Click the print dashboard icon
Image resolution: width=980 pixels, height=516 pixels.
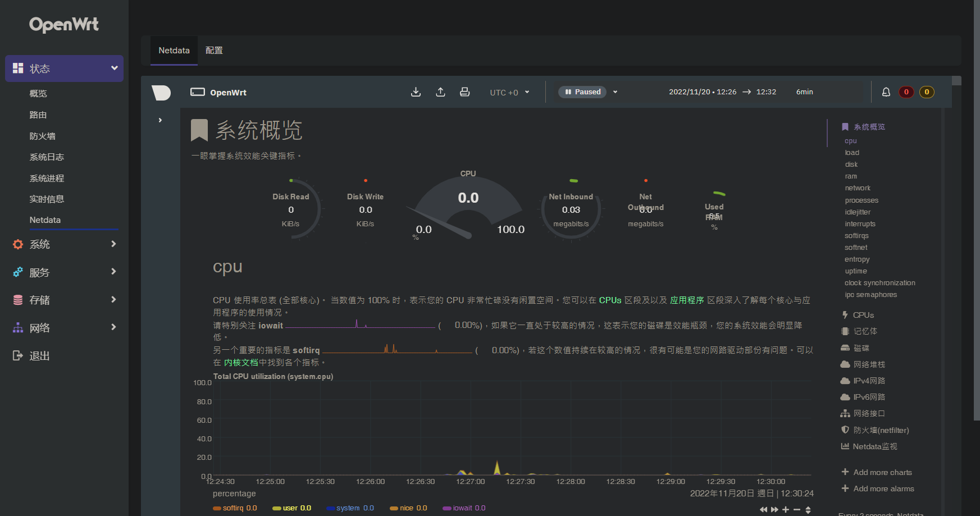(464, 92)
